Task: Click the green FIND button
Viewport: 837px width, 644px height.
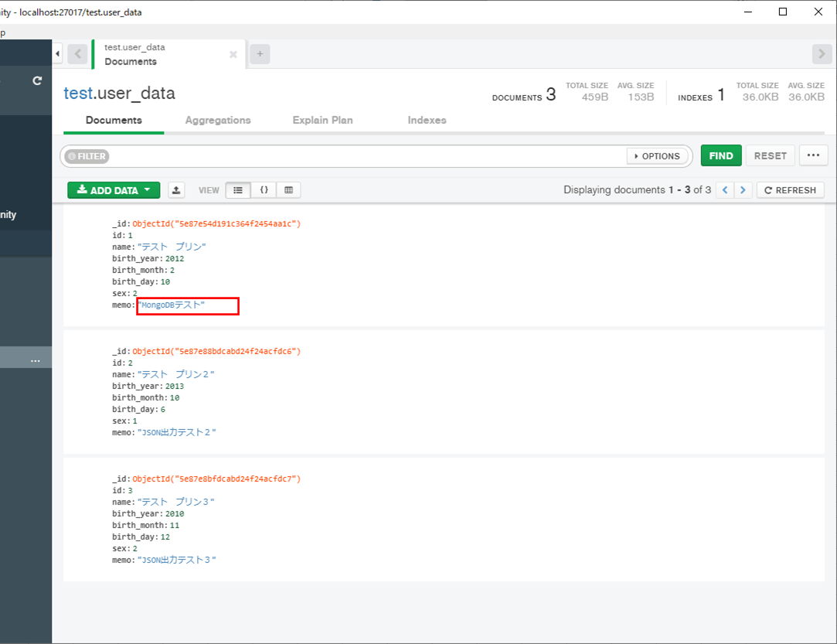Action: click(720, 155)
